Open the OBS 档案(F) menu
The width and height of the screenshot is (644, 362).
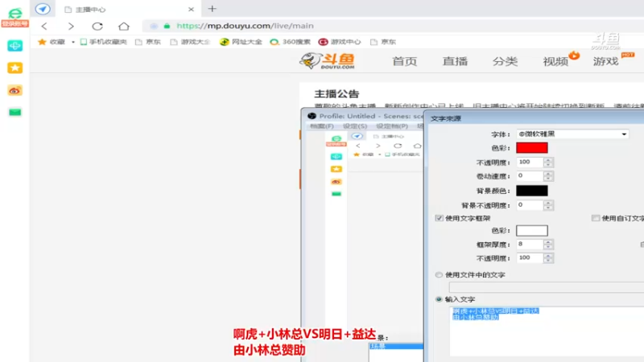pos(321,126)
